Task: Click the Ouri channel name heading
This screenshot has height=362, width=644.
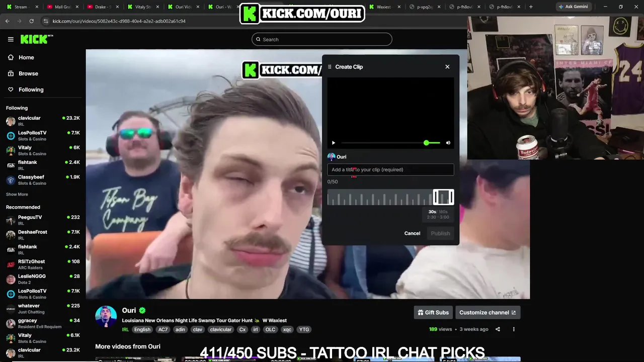Action: tap(129, 311)
